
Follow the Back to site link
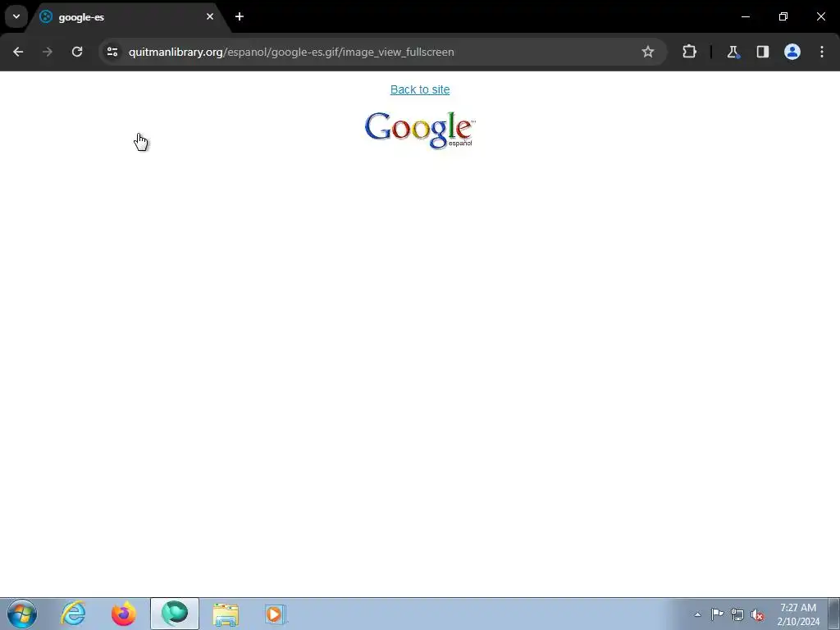(x=420, y=89)
